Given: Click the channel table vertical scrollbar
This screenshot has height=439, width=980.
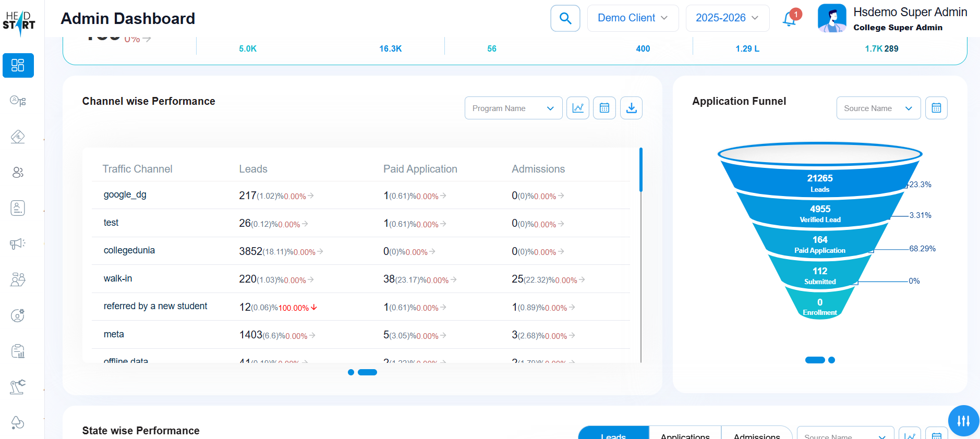Looking at the screenshot, I should pos(640,170).
